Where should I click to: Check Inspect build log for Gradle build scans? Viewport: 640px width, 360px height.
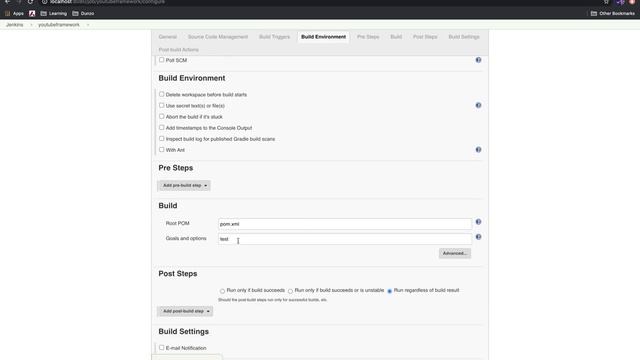point(162,139)
